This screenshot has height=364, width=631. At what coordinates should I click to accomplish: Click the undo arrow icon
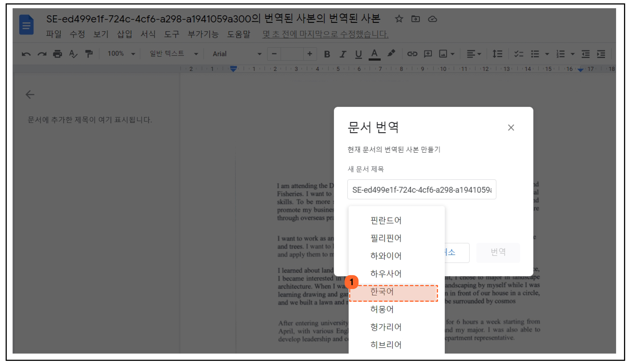[x=26, y=54]
